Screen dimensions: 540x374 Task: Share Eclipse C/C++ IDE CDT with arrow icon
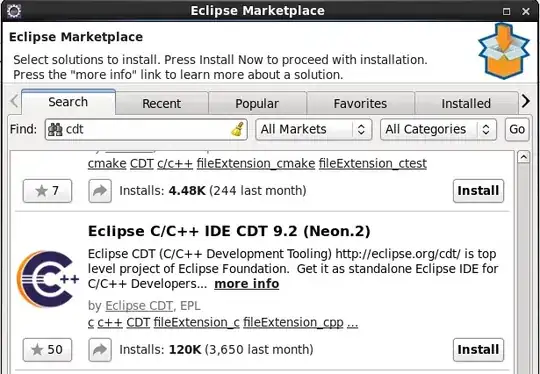click(x=100, y=350)
